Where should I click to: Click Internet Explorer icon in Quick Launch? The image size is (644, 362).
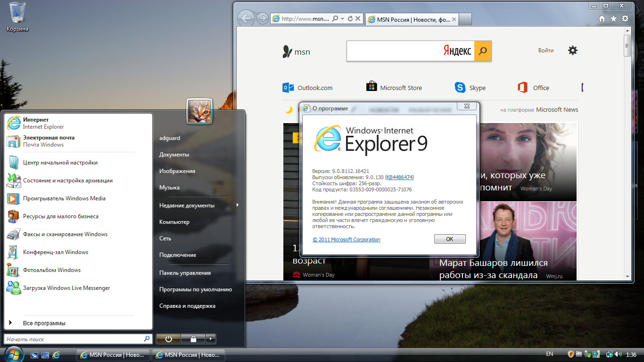(x=57, y=354)
